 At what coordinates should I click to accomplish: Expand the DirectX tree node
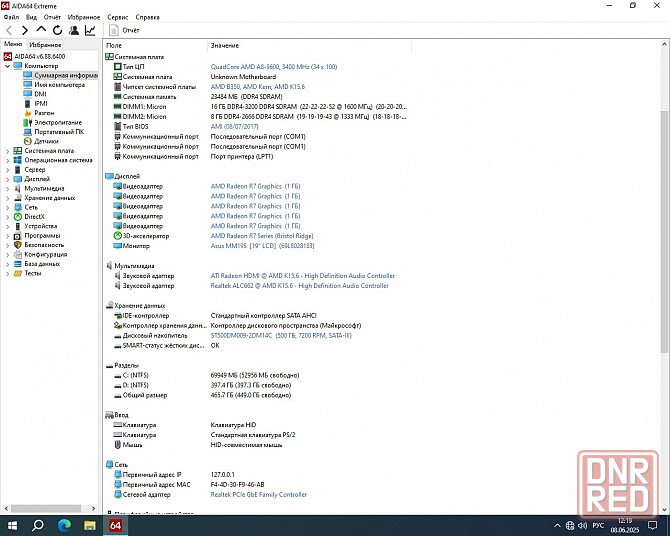[7, 217]
